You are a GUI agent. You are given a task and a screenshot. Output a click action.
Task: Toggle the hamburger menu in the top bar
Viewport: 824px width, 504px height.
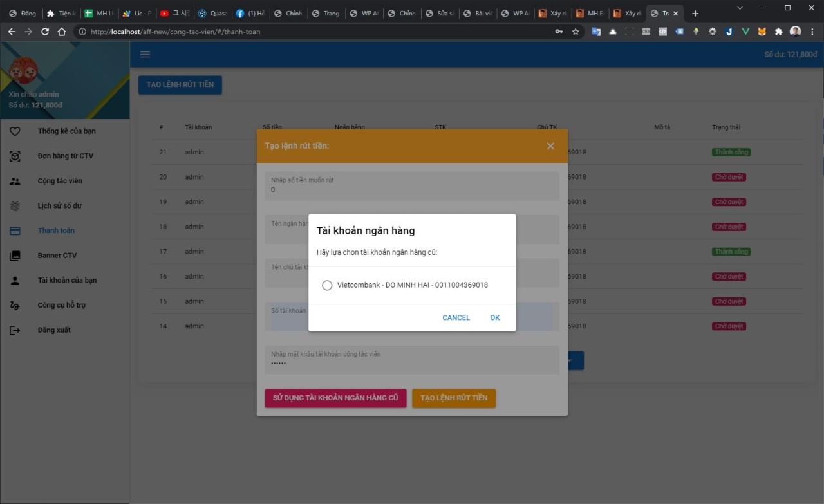[145, 54]
